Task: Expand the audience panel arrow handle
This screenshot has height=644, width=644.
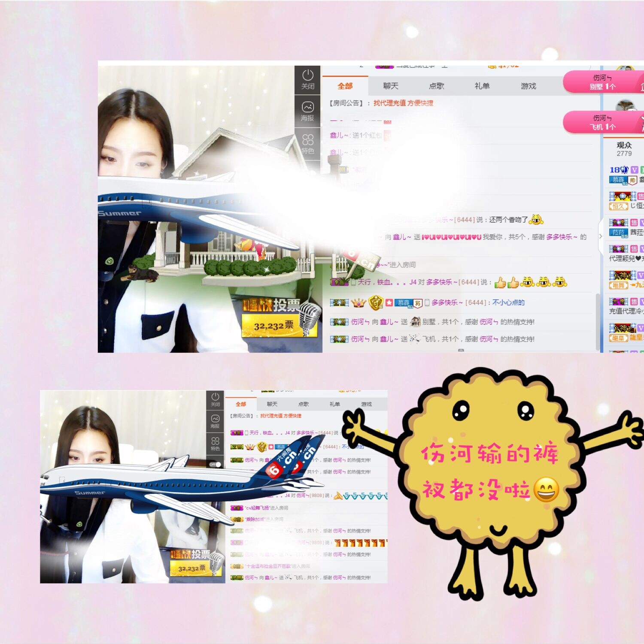Action: pyautogui.click(x=601, y=236)
